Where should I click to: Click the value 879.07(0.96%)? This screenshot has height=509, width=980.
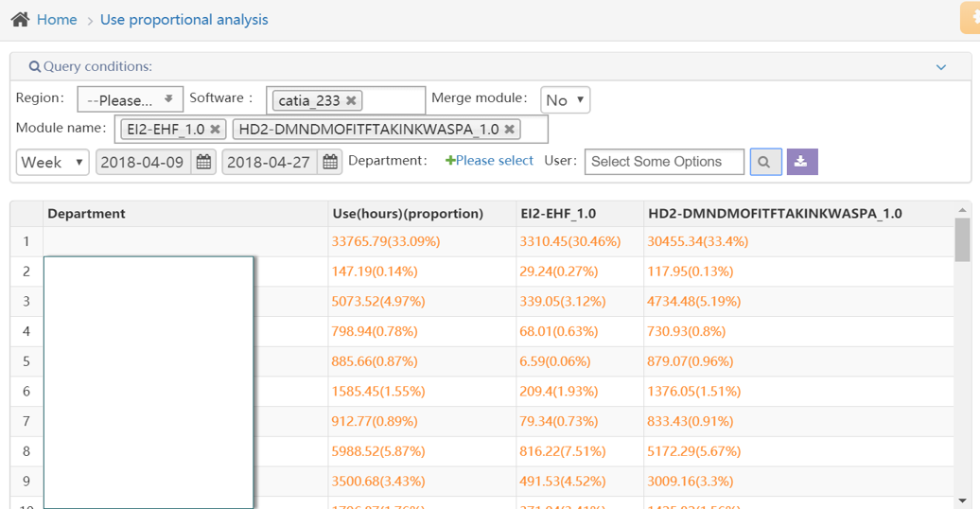point(690,361)
